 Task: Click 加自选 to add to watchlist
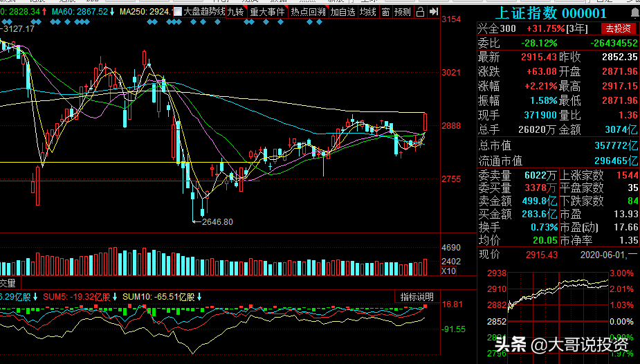coord(343,12)
